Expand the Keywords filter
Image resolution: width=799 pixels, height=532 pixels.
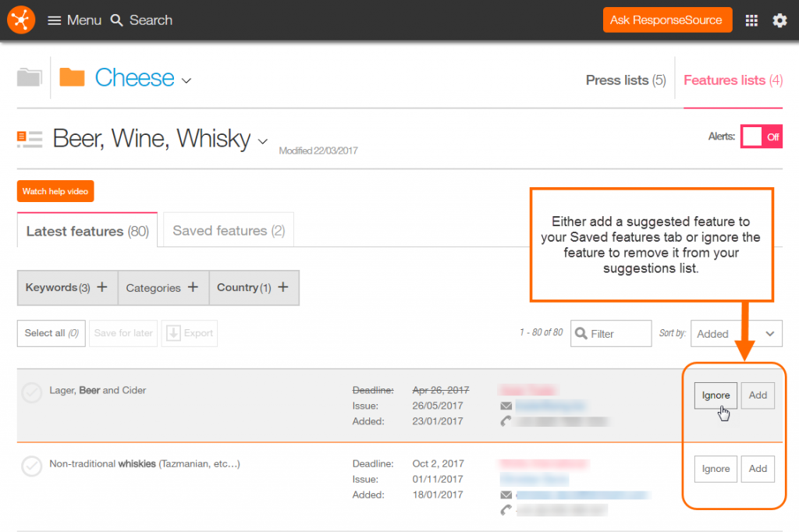(67, 287)
